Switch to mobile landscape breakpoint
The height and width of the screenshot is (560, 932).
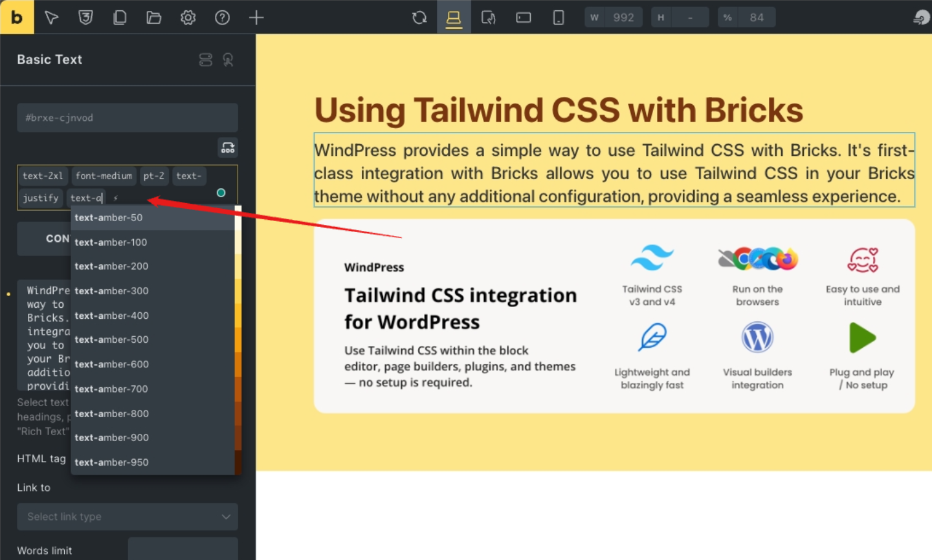(524, 17)
